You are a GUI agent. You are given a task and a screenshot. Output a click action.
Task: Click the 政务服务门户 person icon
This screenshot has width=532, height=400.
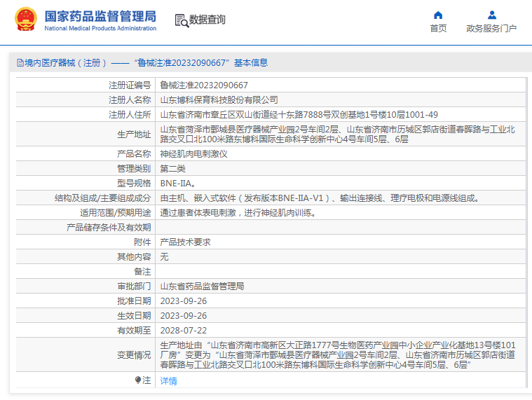pos(491,15)
